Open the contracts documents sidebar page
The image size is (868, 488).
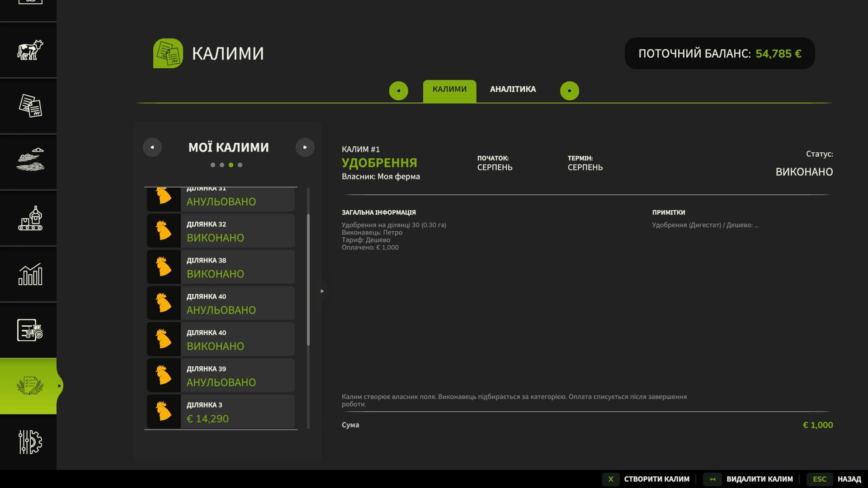click(x=30, y=106)
